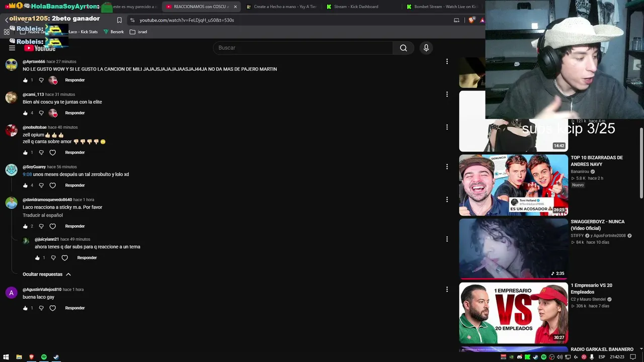Screen dimensions: 644x362
Task: Open the Berserk bookmark
Action: (113, 32)
